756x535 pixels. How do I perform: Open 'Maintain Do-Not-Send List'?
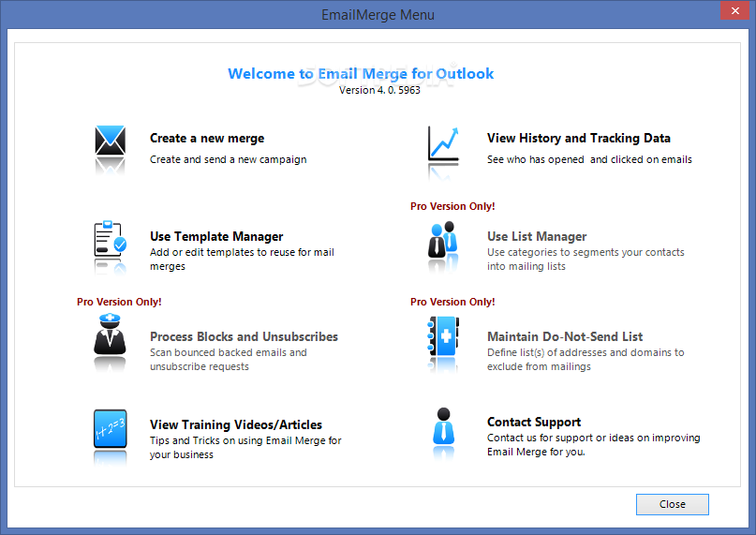pyautogui.click(x=565, y=336)
